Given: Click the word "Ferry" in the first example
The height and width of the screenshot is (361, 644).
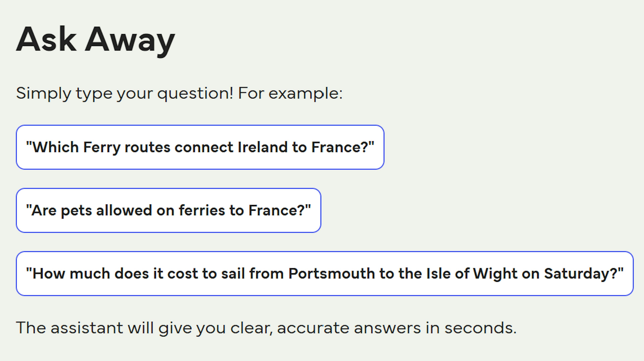Looking at the screenshot, I should coord(102,147).
